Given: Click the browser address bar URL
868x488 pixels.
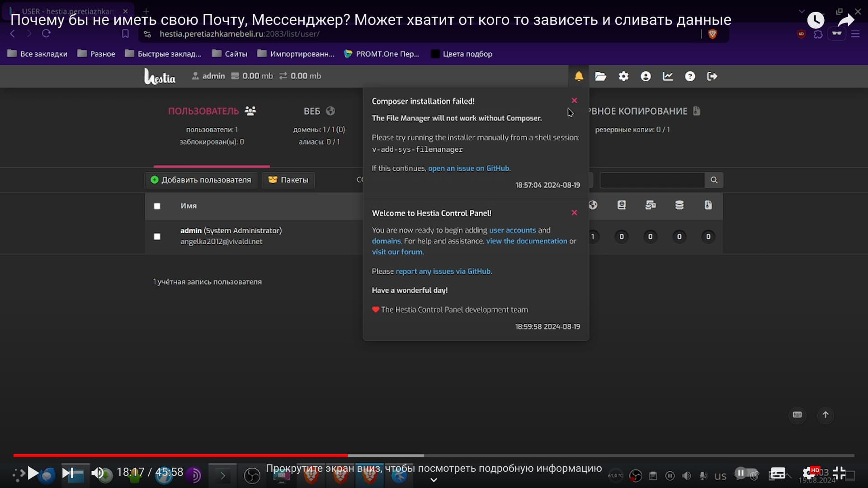Looking at the screenshot, I should point(240,34).
